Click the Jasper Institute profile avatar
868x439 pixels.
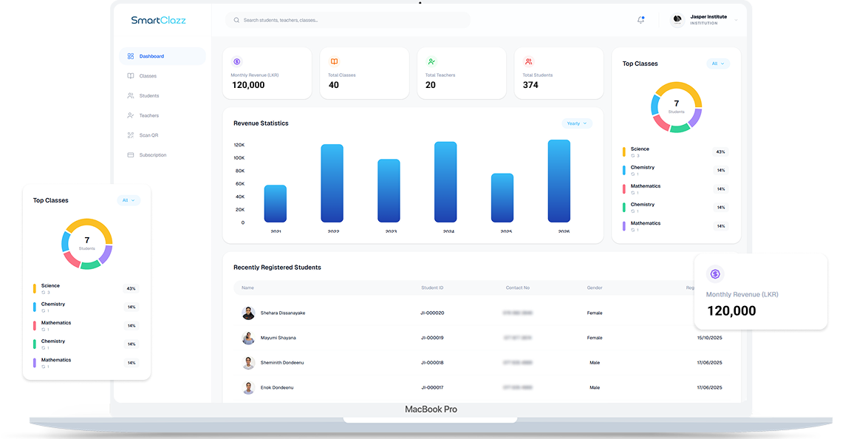pos(677,20)
